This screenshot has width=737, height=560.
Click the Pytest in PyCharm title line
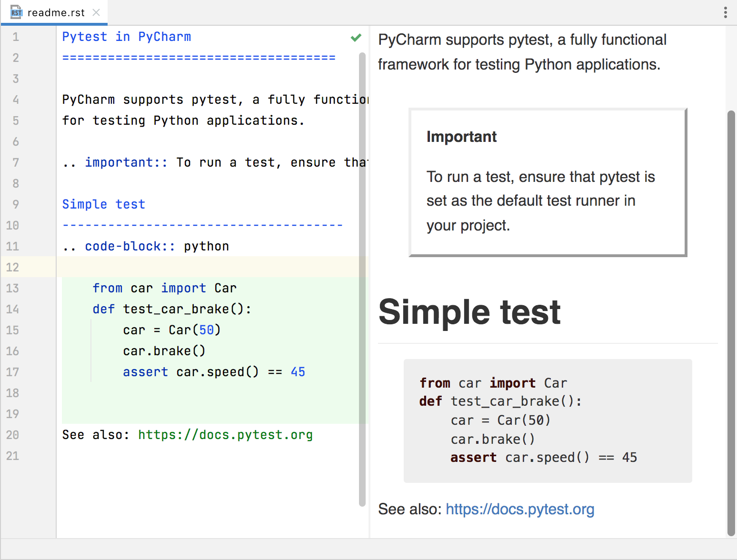126,37
